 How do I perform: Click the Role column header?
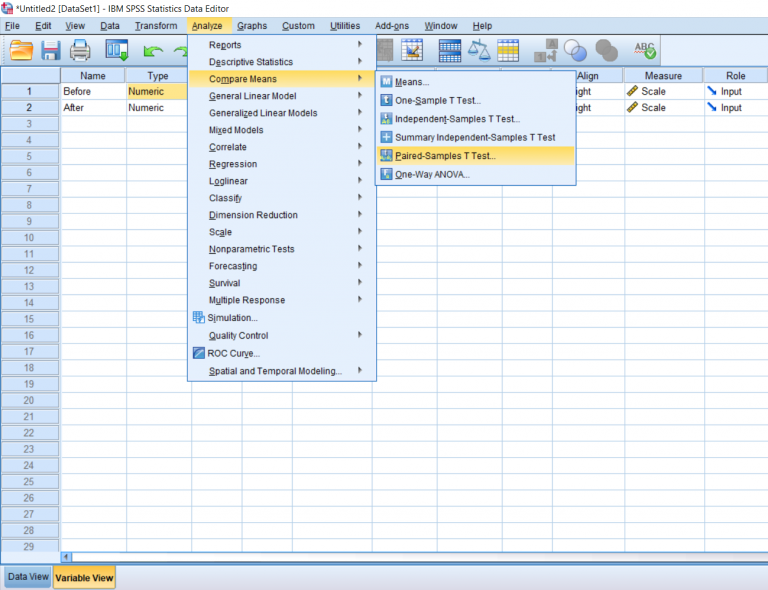736,76
